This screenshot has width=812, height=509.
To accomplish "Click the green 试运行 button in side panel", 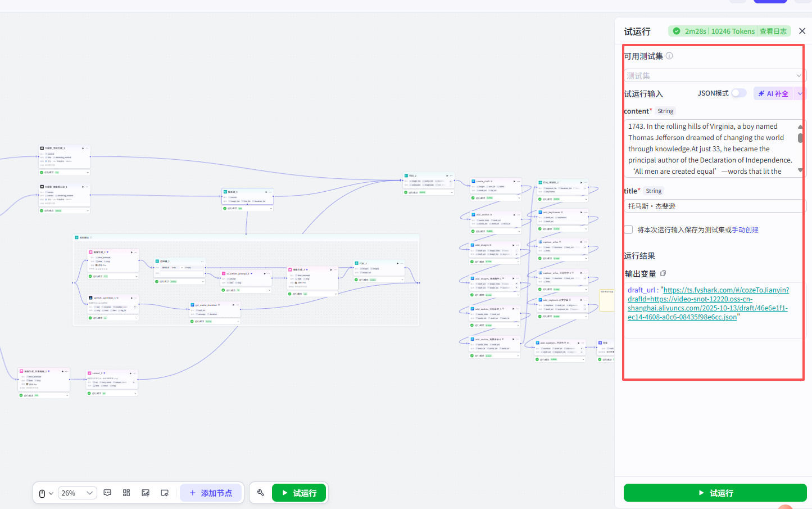I will 715,493.
